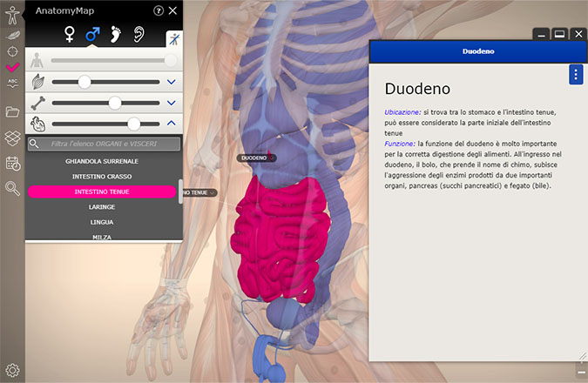
Task: Open the ear anatomy view
Action: (x=139, y=35)
